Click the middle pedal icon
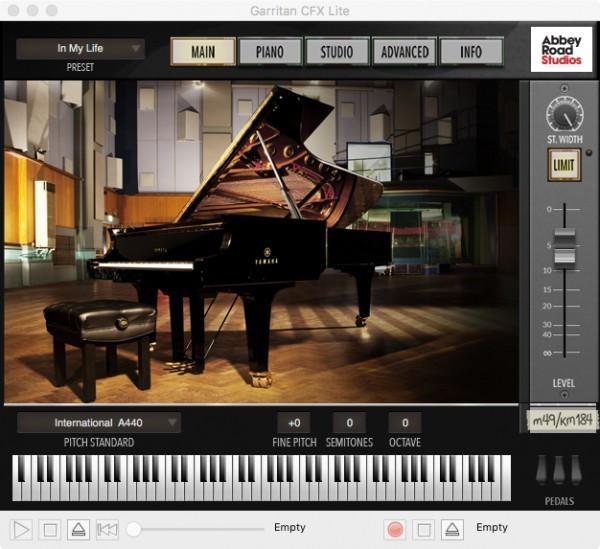 tap(559, 469)
